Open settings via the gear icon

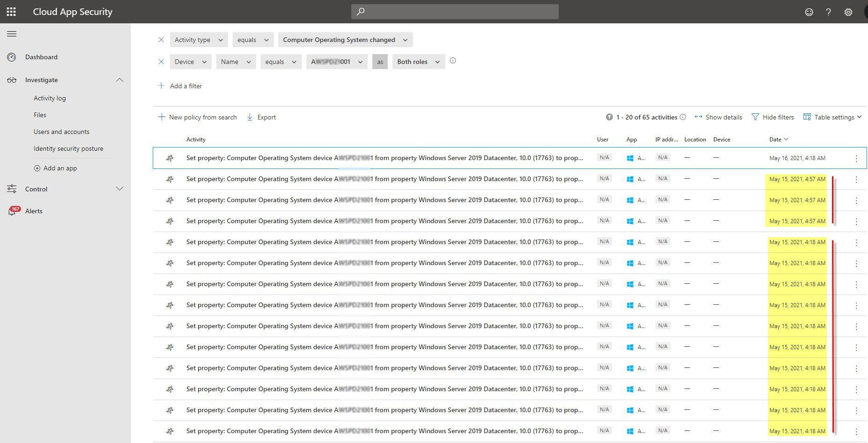tap(848, 12)
